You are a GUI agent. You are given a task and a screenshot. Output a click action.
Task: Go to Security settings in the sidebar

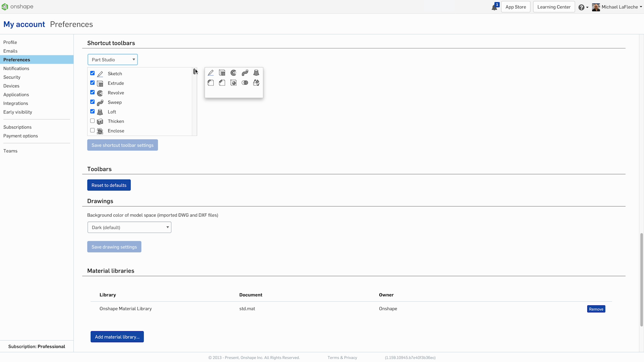pyautogui.click(x=12, y=77)
